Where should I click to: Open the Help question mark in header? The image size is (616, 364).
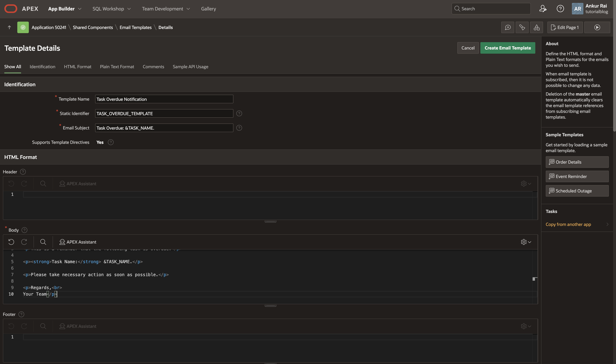560,8
